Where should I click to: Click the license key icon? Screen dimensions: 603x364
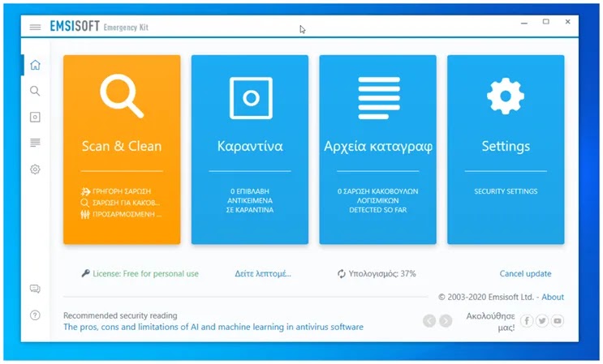[85, 273]
